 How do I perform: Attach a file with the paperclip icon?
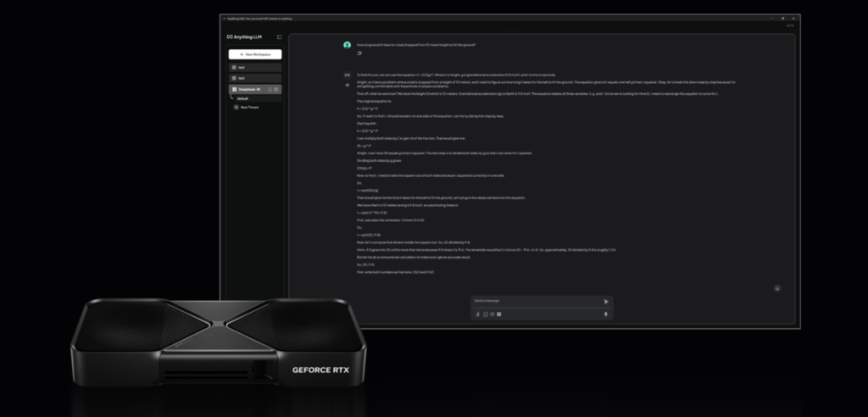(x=478, y=314)
